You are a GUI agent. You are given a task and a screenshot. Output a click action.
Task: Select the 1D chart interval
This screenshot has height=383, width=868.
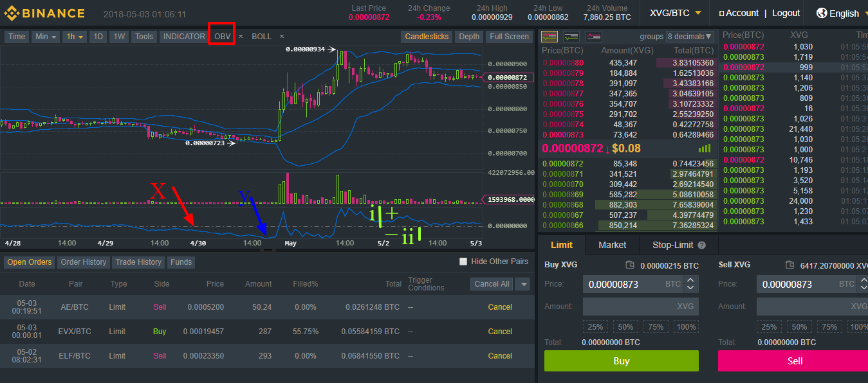click(98, 37)
